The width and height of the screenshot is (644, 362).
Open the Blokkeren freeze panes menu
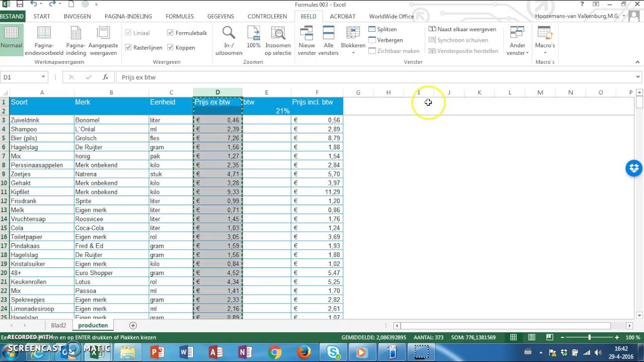[353, 40]
